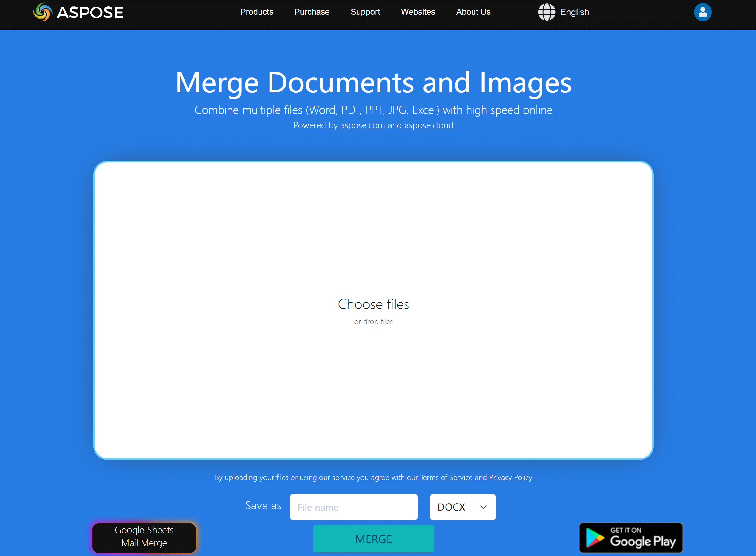The image size is (756, 556).
Task: Open the Terms of Service link
Action: point(446,477)
